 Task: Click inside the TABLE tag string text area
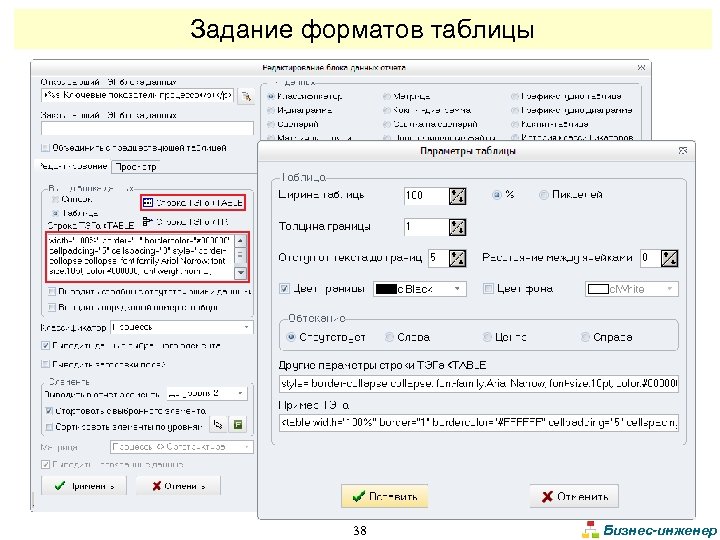click(141, 256)
